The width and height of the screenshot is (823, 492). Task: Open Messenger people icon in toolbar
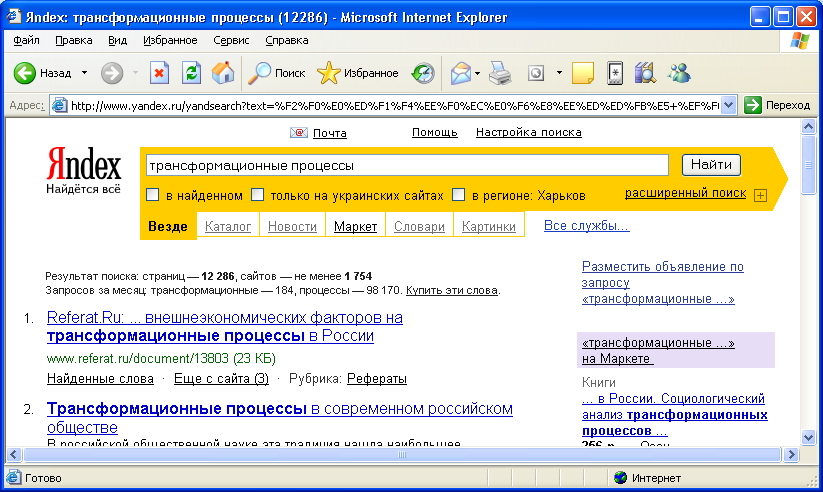tap(679, 73)
